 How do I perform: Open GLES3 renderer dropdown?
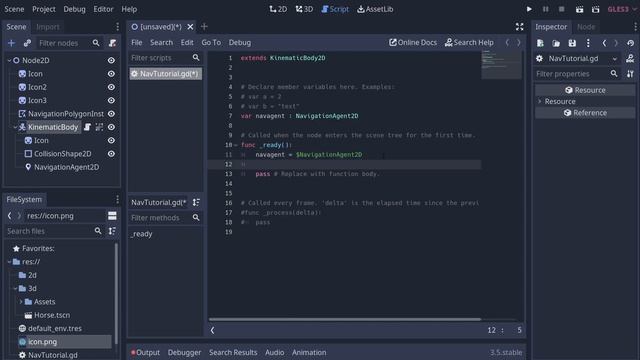622,9
